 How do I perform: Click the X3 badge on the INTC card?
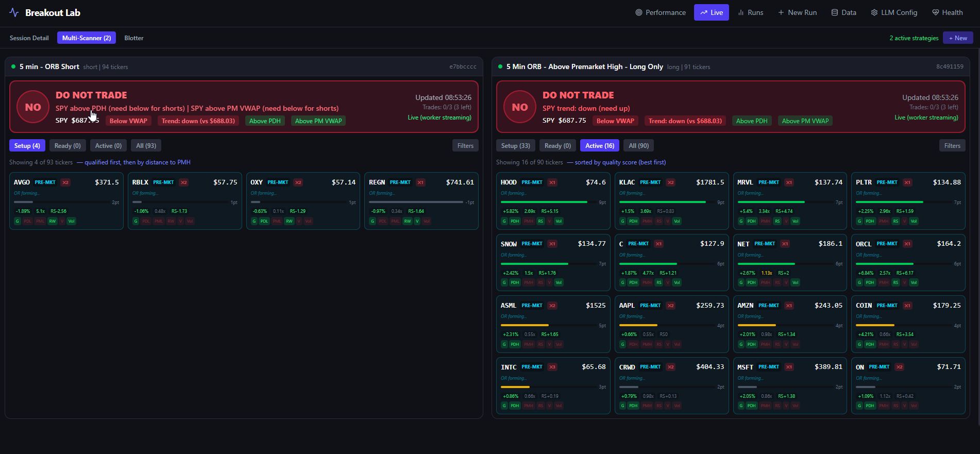[x=552, y=367]
